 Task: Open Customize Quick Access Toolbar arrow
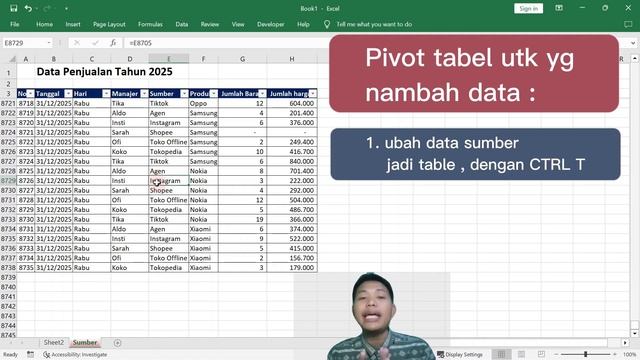tap(66, 9)
